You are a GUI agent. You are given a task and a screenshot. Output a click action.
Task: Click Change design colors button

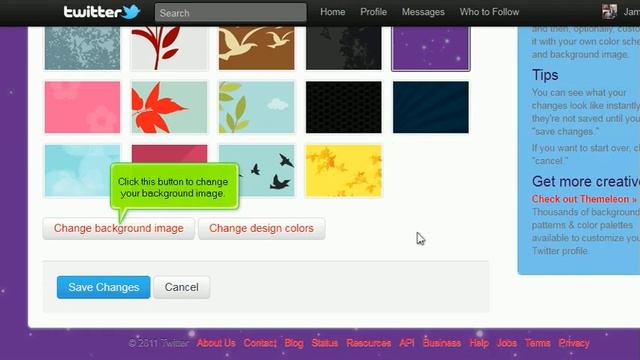click(x=261, y=229)
